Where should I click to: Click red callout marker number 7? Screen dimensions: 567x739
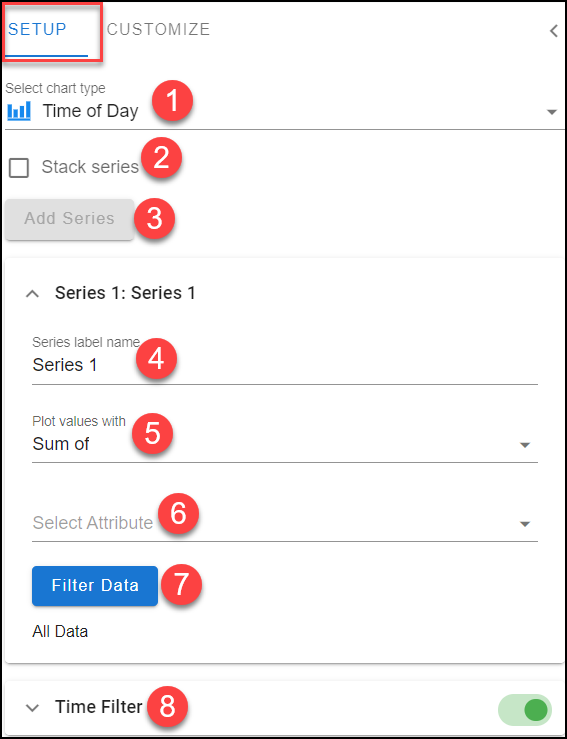click(181, 583)
